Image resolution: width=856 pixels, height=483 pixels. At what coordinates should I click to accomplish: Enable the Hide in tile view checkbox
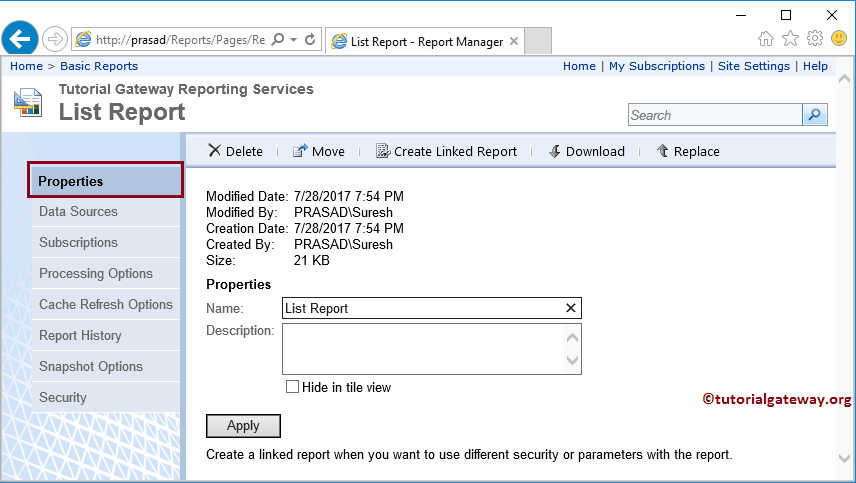click(293, 387)
